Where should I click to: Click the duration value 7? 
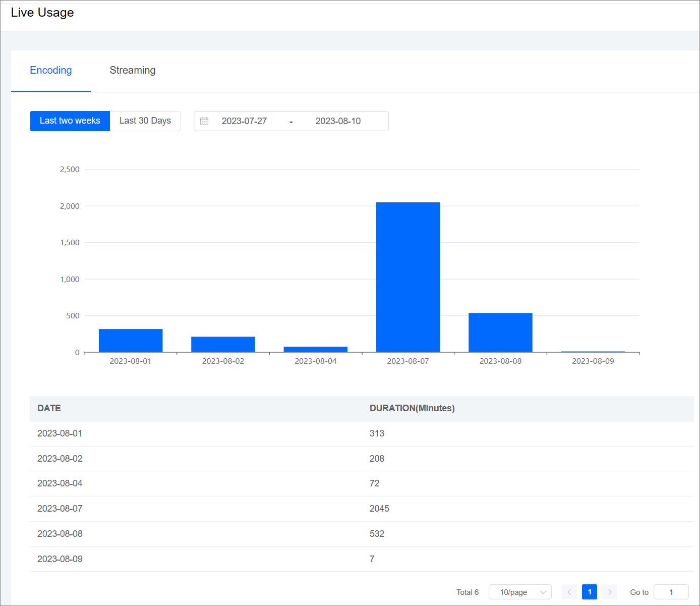pos(372,559)
